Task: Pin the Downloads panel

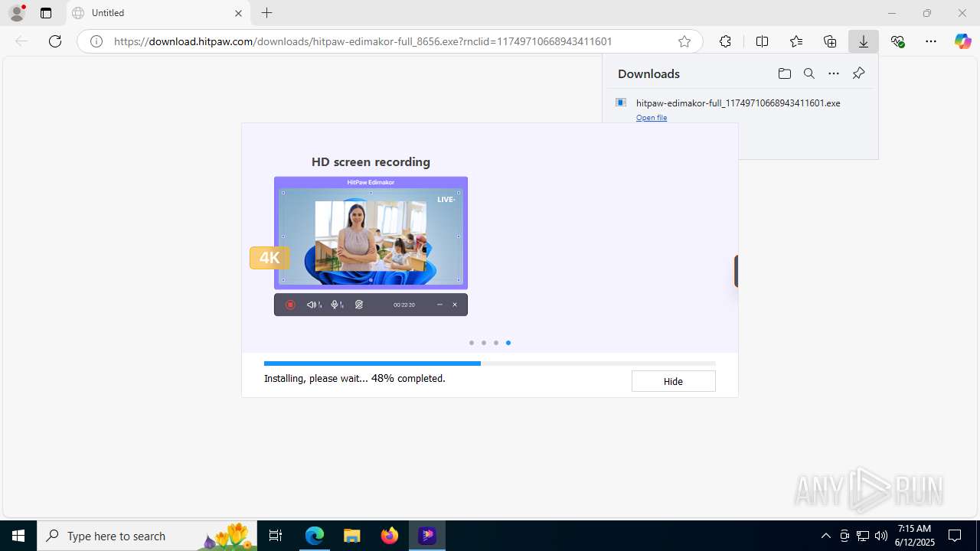Action: pyautogui.click(x=858, y=73)
